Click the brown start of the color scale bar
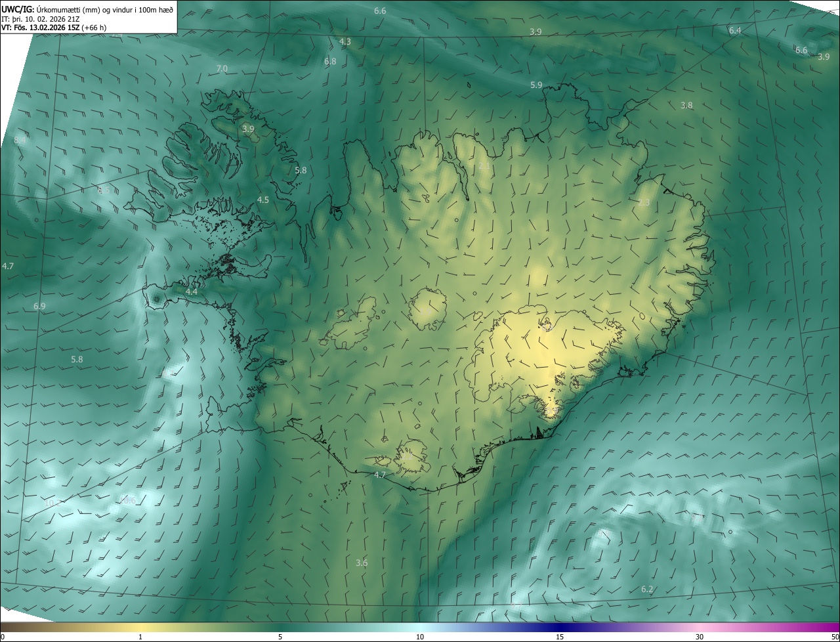 point(13,628)
